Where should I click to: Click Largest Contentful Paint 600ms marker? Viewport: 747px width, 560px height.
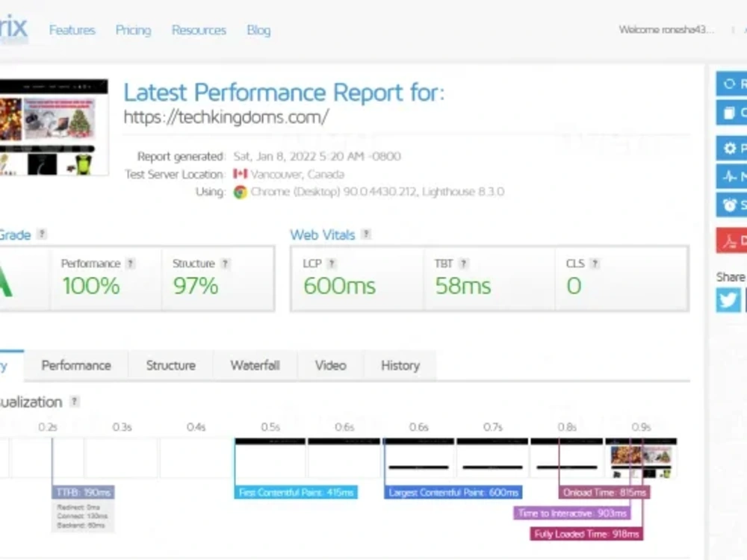[x=453, y=492]
